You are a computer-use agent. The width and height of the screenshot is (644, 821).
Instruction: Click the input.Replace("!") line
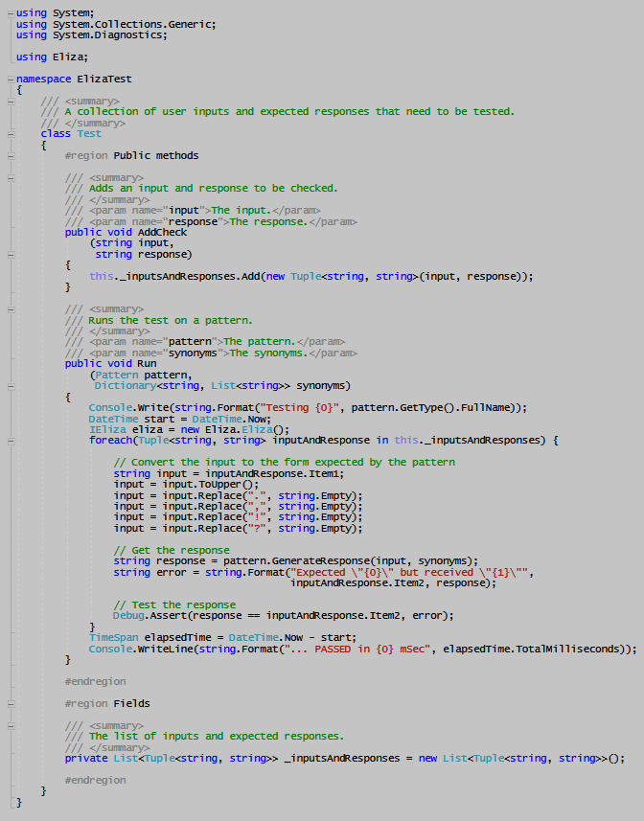click(238, 517)
